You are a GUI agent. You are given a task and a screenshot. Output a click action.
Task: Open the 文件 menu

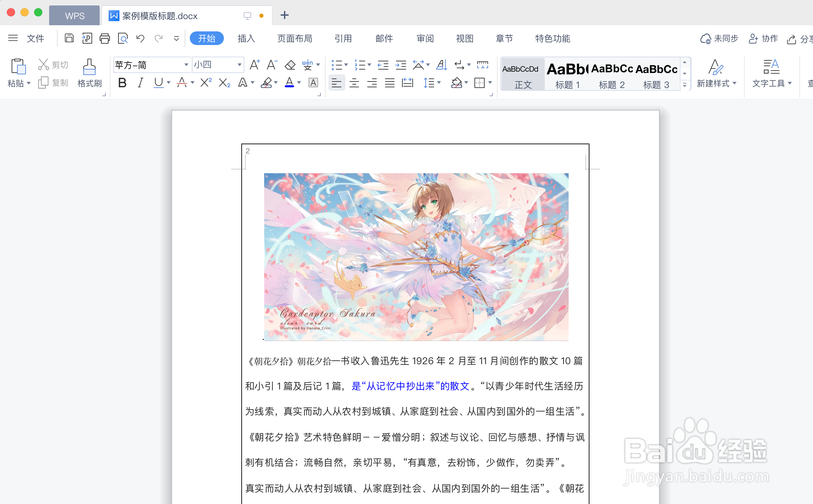pos(35,39)
